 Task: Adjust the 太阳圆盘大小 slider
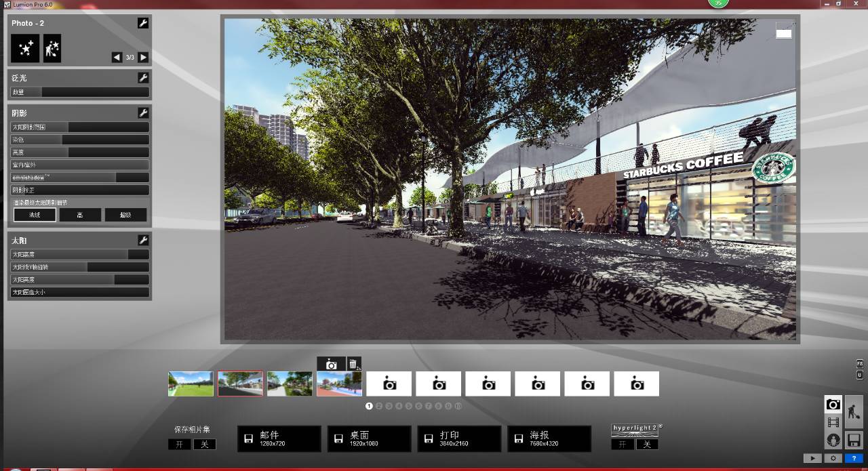click(x=80, y=292)
